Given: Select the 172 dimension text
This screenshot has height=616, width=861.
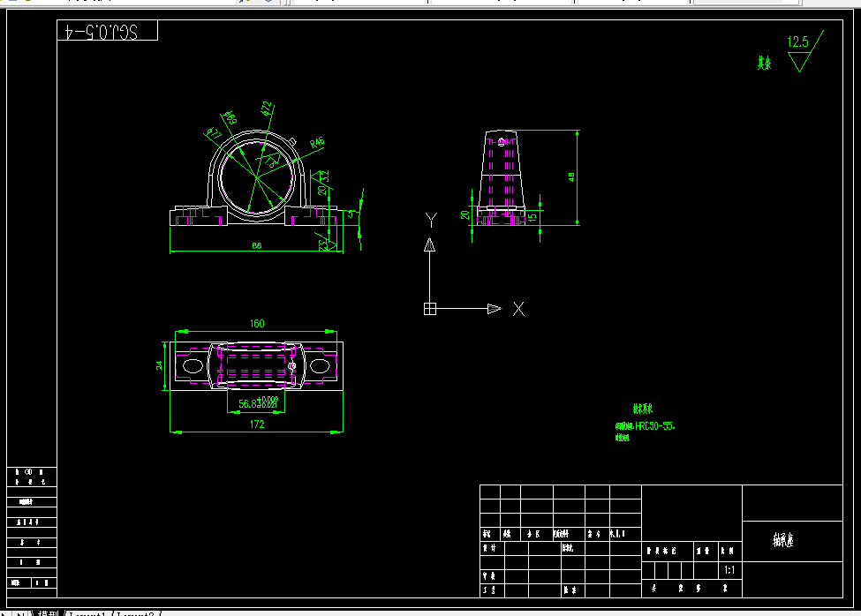Looking at the screenshot, I should pyautogui.click(x=257, y=424).
